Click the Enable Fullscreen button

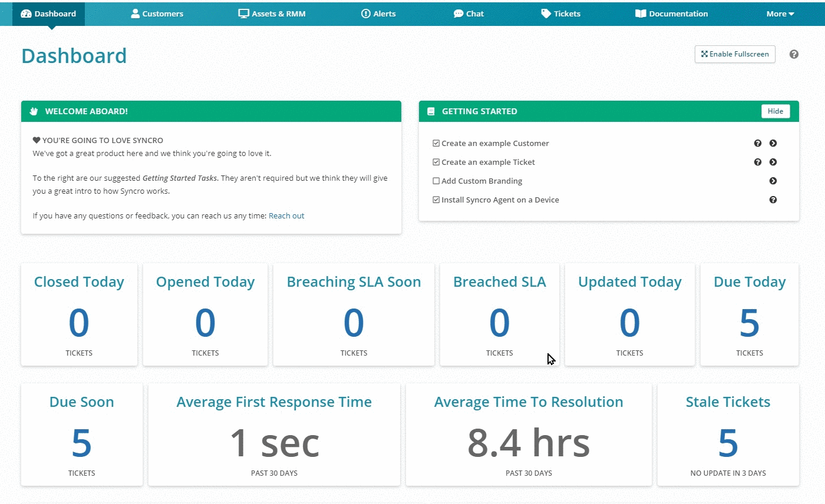click(x=735, y=54)
